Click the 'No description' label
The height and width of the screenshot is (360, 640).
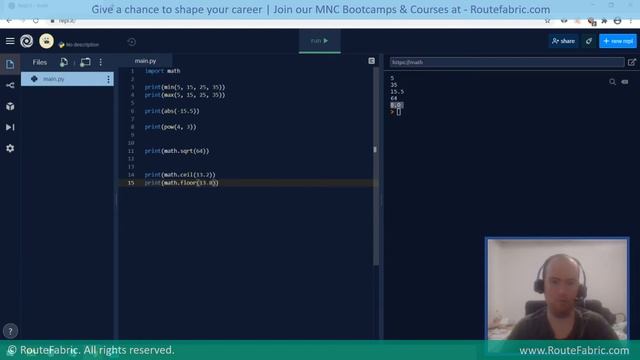pos(82,44)
